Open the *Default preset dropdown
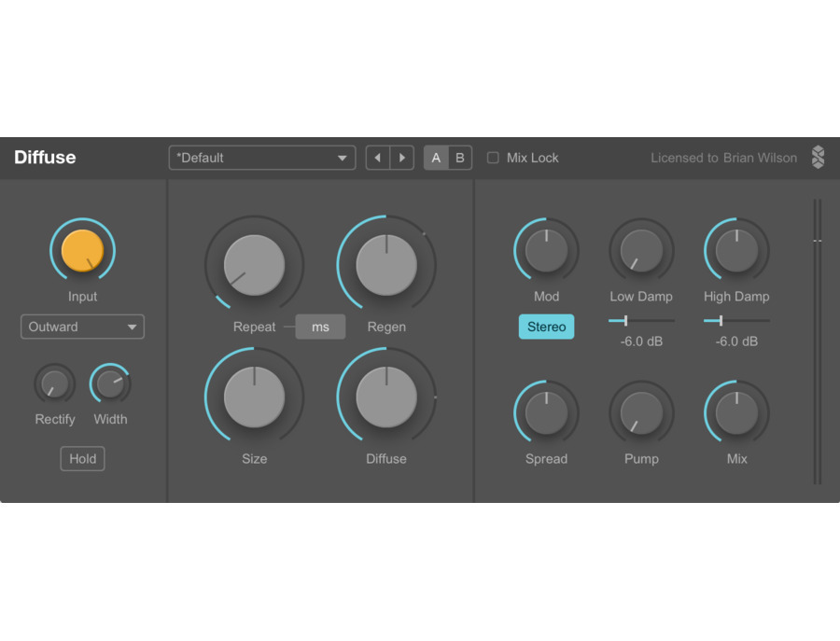Screen dimensions: 840x641 coord(262,158)
